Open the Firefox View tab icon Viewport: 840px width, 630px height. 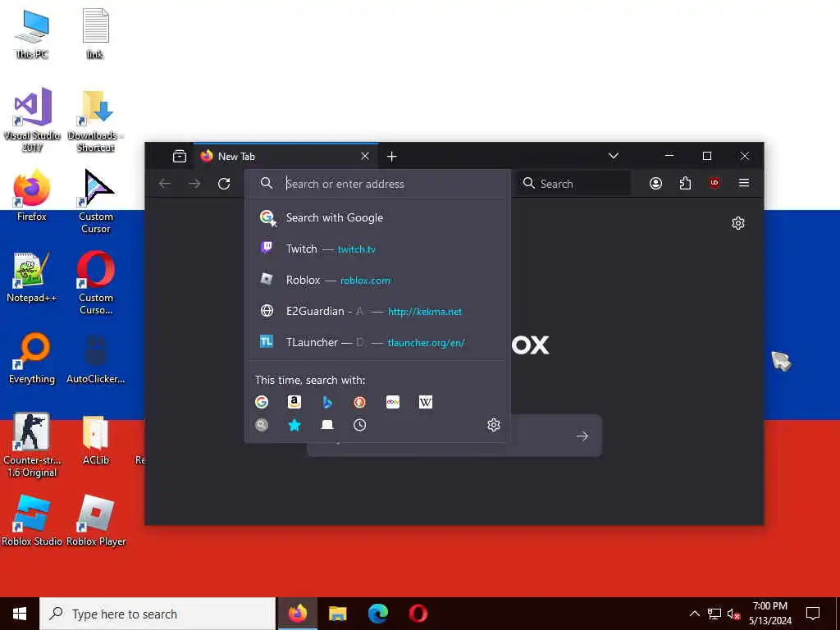tap(180, 157)
